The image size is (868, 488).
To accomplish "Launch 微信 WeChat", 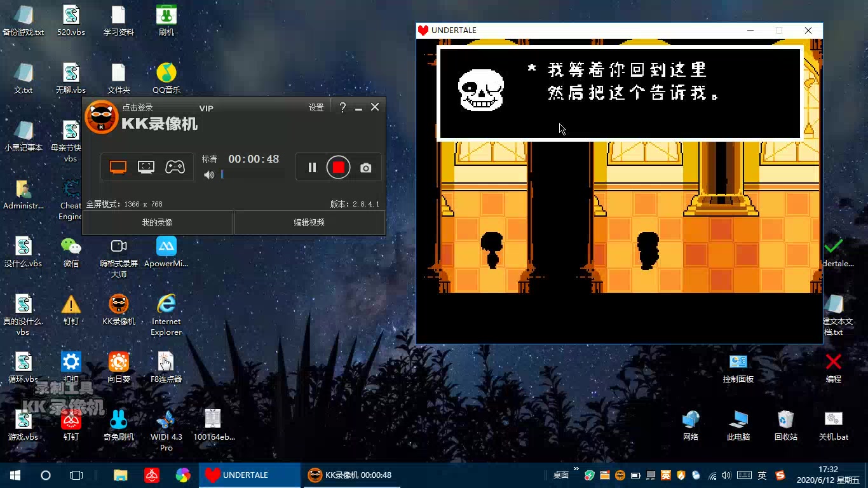I will click(71, 252).
